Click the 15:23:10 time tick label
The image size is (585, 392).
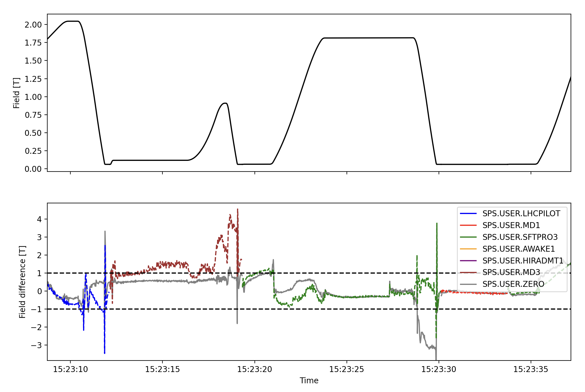[70, 370]
